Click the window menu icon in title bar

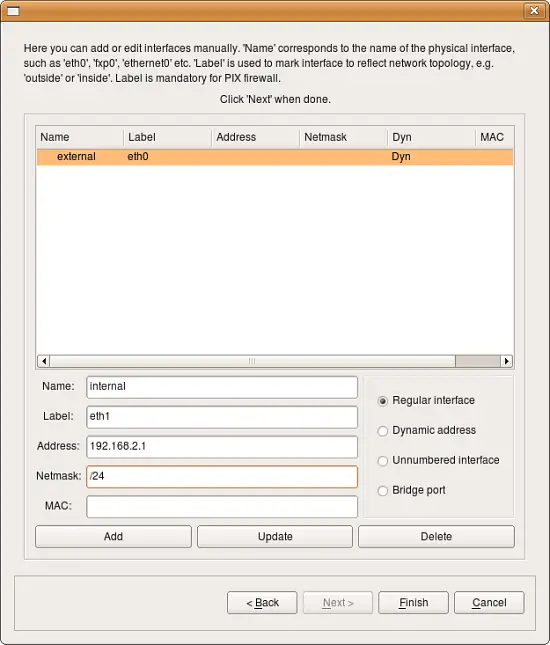pyautogui.click(x=13, y=11)
